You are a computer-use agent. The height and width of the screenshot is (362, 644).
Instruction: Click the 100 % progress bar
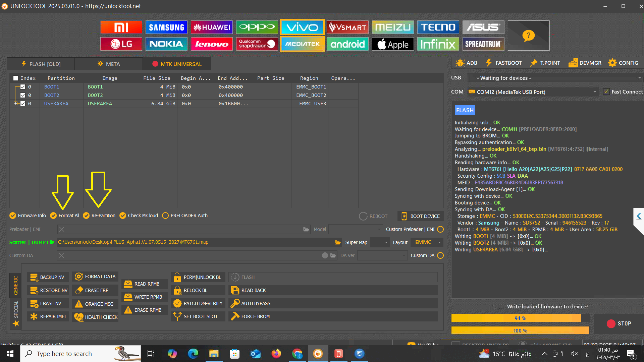[520, 330]
